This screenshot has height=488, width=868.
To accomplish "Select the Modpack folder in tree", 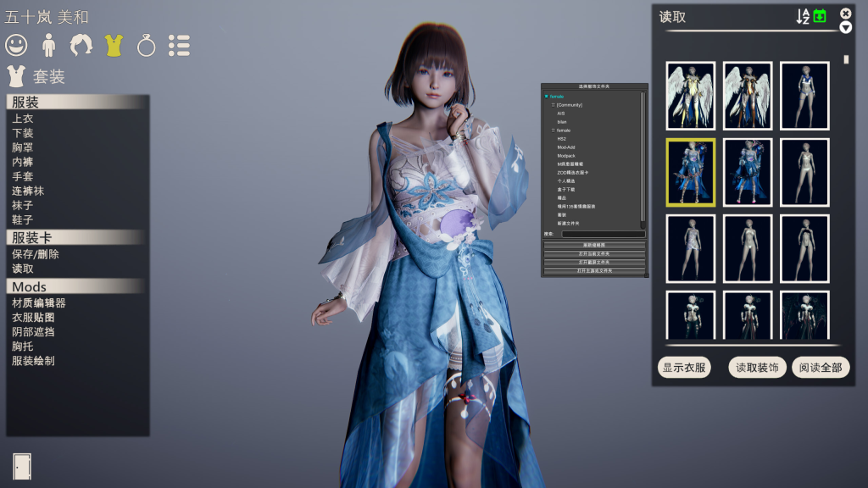I will [565, 156].
